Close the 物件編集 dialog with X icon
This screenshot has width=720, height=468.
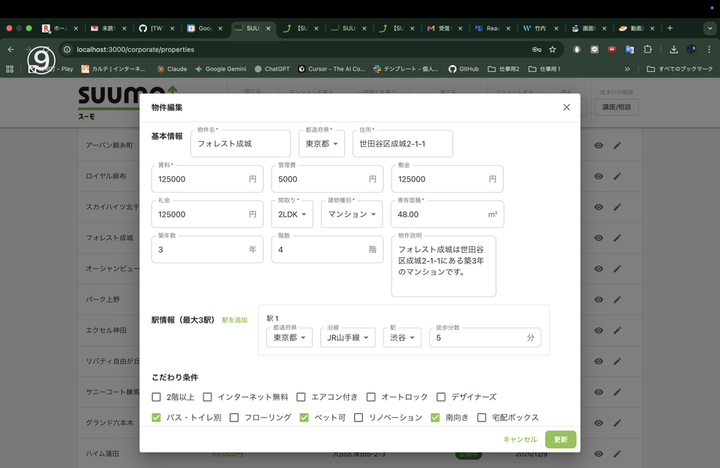(x=566, y=107)
